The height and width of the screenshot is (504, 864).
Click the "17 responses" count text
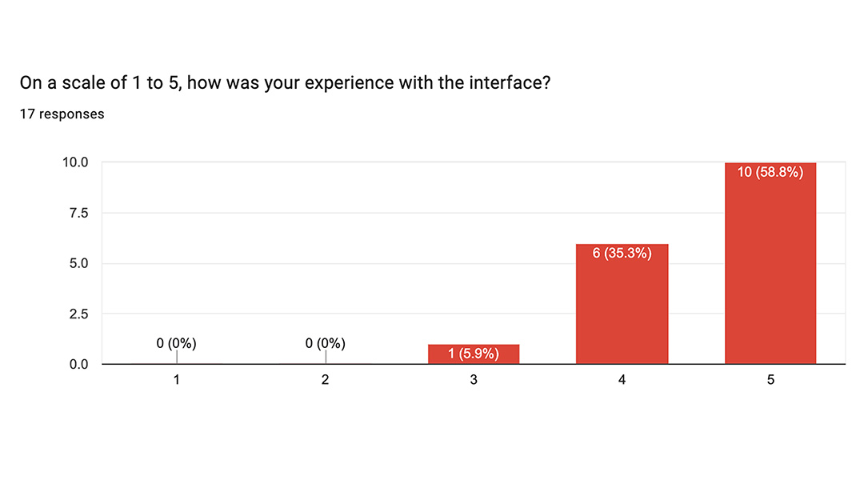62,114
